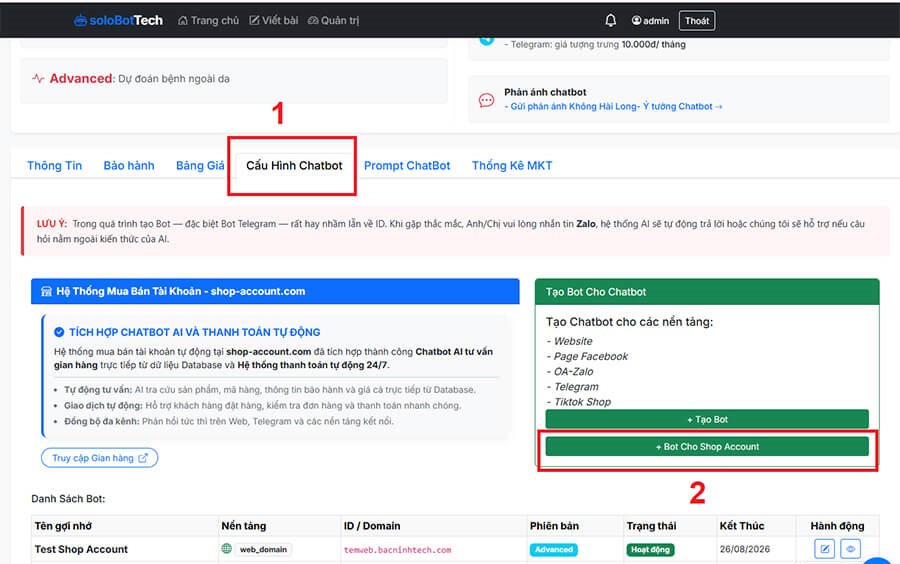Click the web_domain globe icon
The image size is (900, 564).
227,549
